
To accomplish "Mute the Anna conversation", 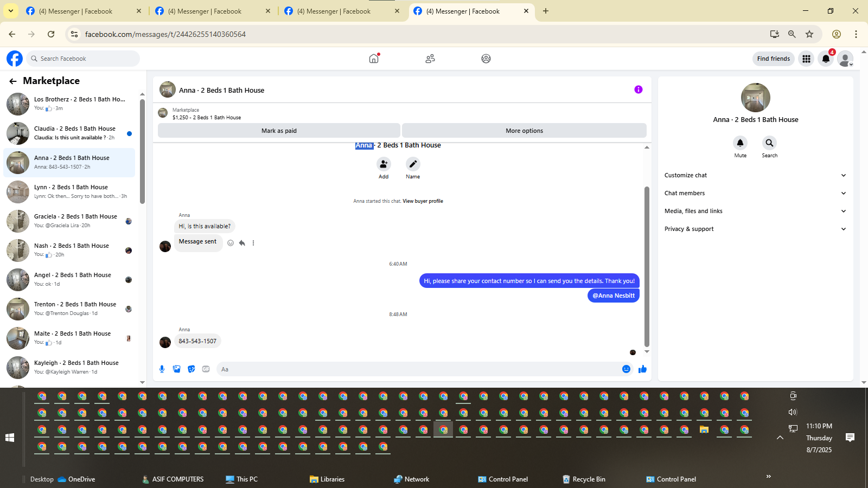I will point(740,143).
